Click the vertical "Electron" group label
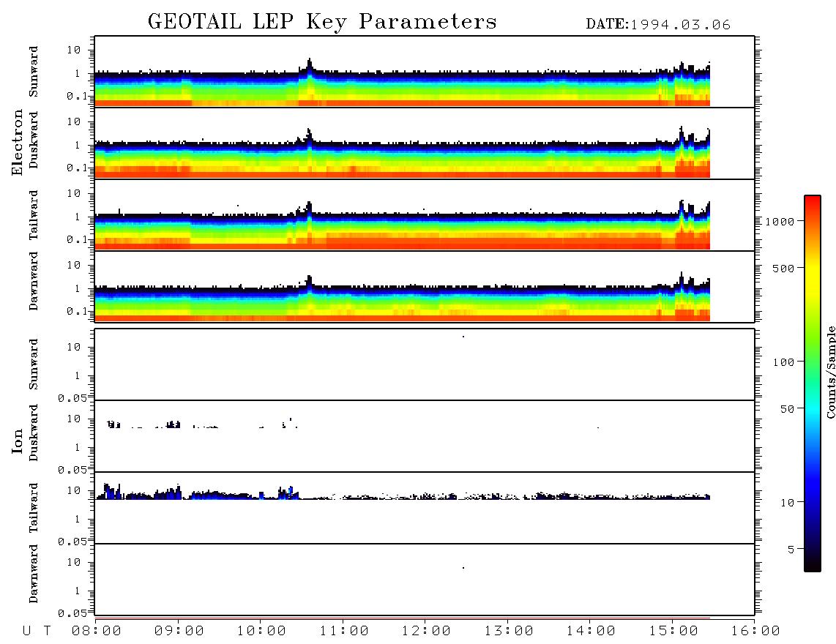 [x=18, y=143]
